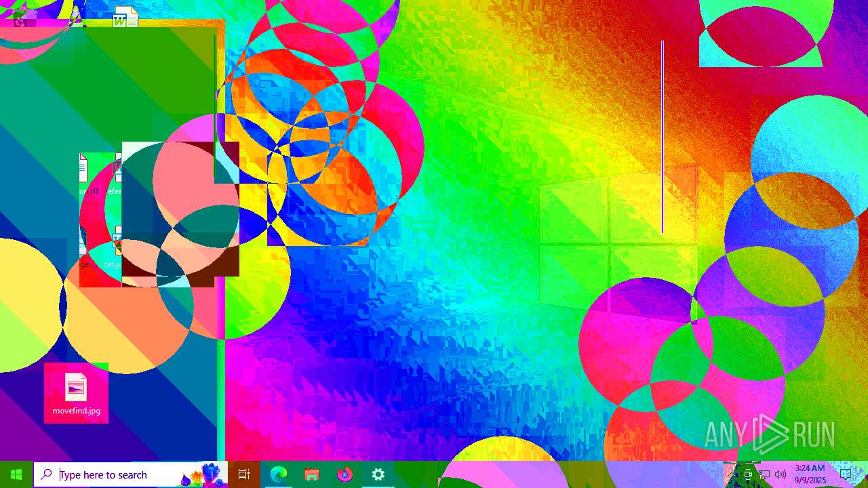Open File Explorer from the taskbar

click(311, 474)
